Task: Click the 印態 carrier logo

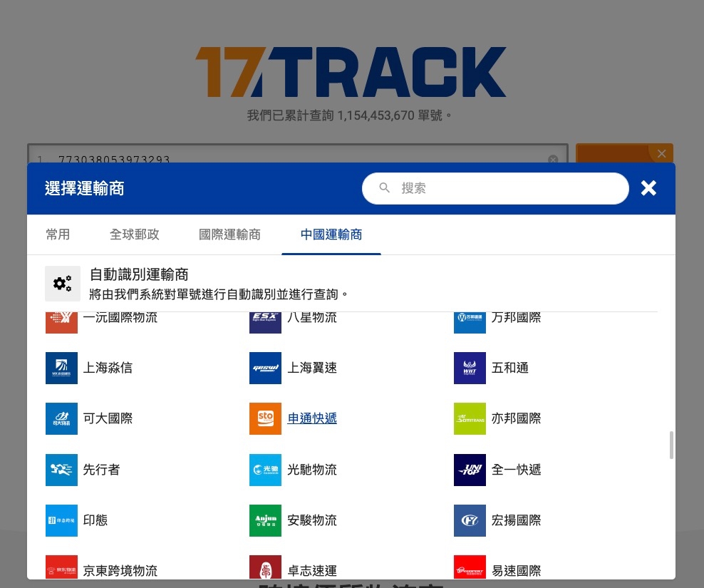Action: 61,520
